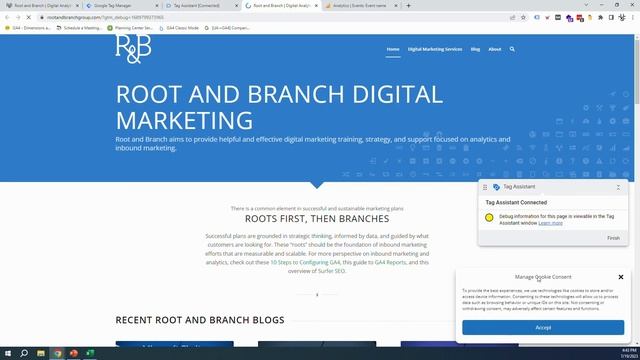Screen dimensions: 640x360
Task: Open the Planning Center bookmark
Action: [130, 28]
